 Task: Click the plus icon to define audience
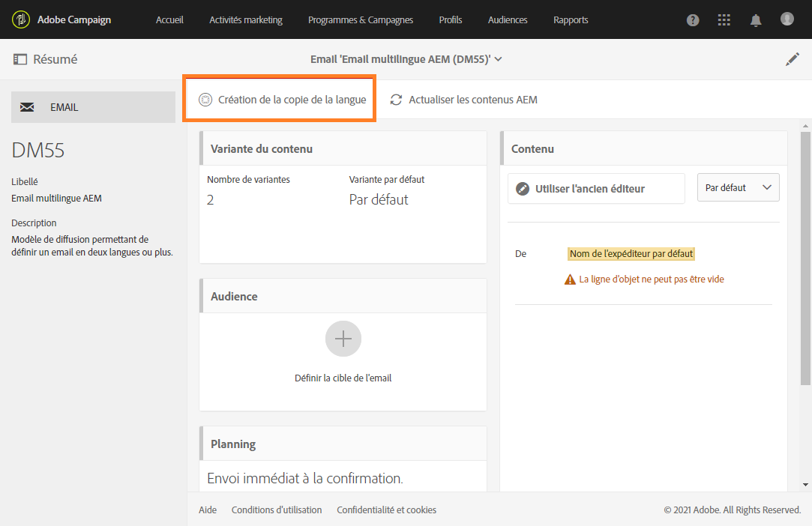click(x=343, y=339)
